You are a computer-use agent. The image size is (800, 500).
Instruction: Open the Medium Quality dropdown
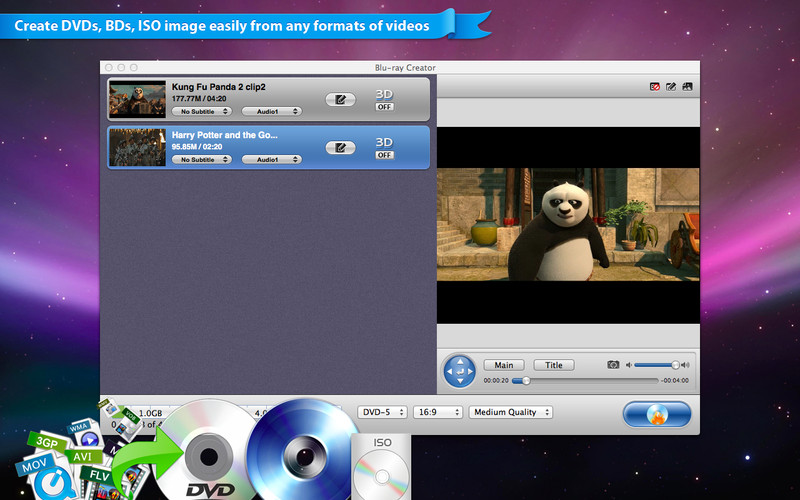pyautogui.click(x=511, y=412)
